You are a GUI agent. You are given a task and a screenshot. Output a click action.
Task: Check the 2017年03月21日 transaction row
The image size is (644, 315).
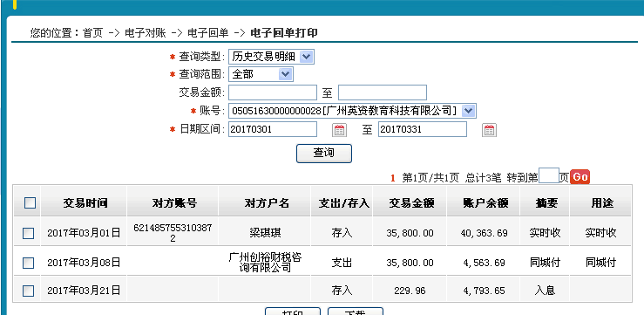click(28, 291)
